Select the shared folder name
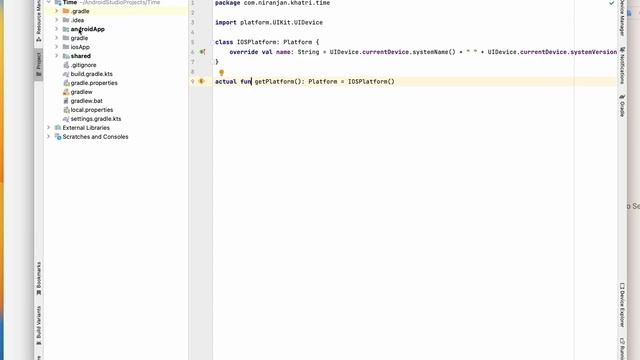Image resolution: width=640 pixels, height=360 pixels. (x=80, y=56)
